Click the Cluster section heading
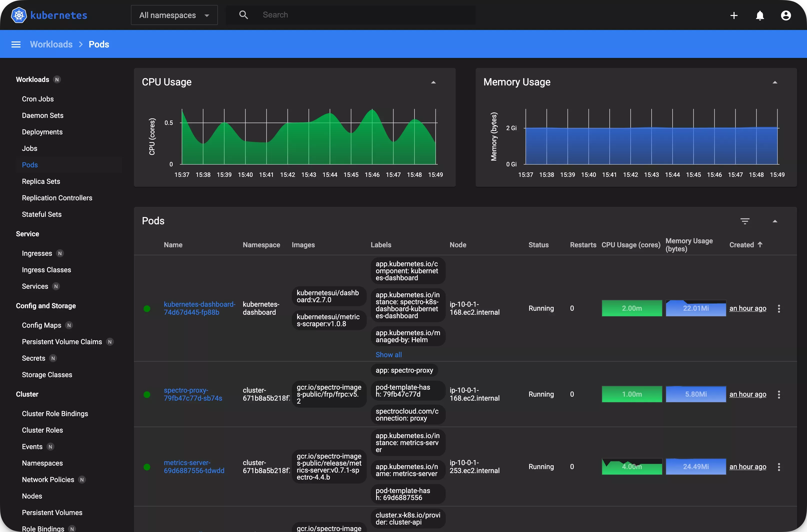 click(27, 394)
